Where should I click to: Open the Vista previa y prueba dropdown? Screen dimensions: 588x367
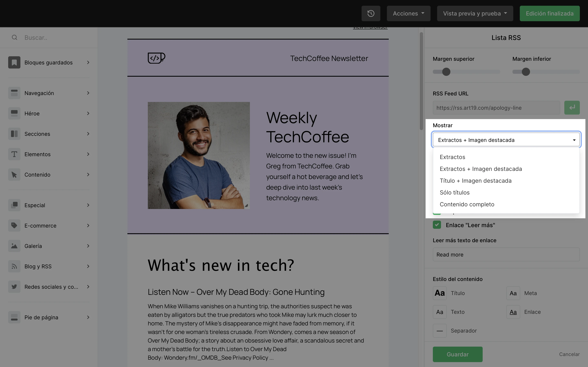(x=475, y=13)
